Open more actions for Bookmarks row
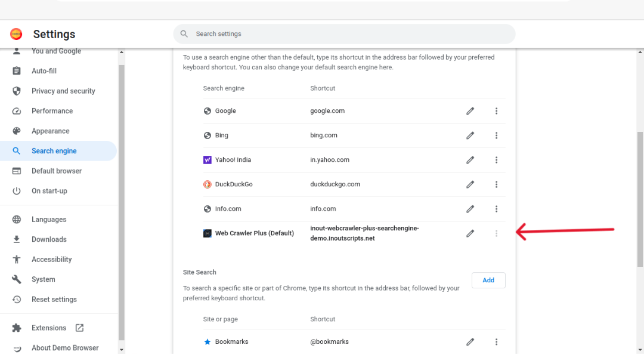This screenshot has width=644, height=354. coord(496,341)
